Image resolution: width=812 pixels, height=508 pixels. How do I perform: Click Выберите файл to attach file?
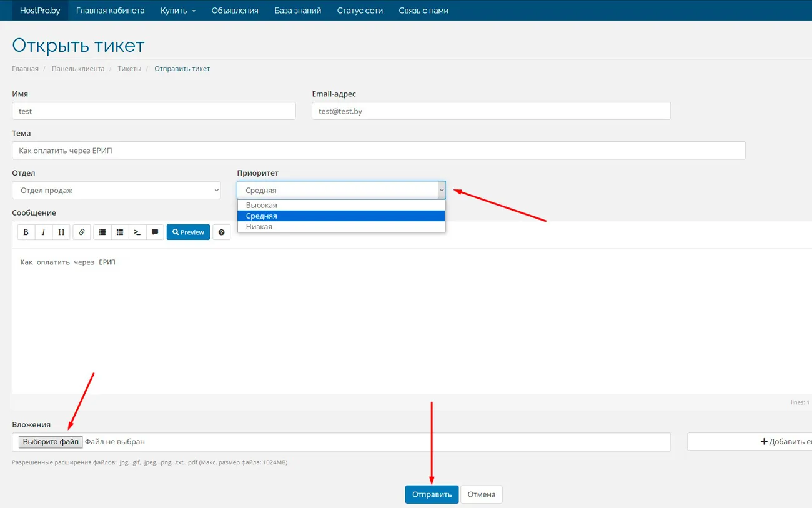tap(51, 442)
